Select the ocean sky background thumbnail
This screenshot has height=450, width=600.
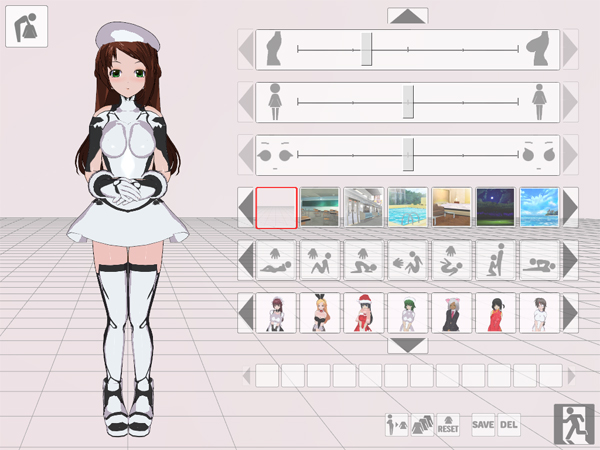540,208
